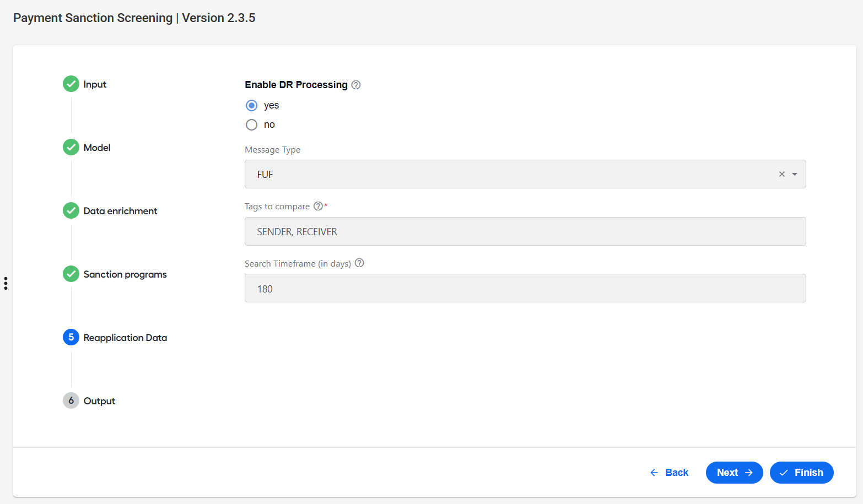The height and width of the screenshot is (504, 863).
Task: Select the yes radio button
Action: [x=251, y=105]
